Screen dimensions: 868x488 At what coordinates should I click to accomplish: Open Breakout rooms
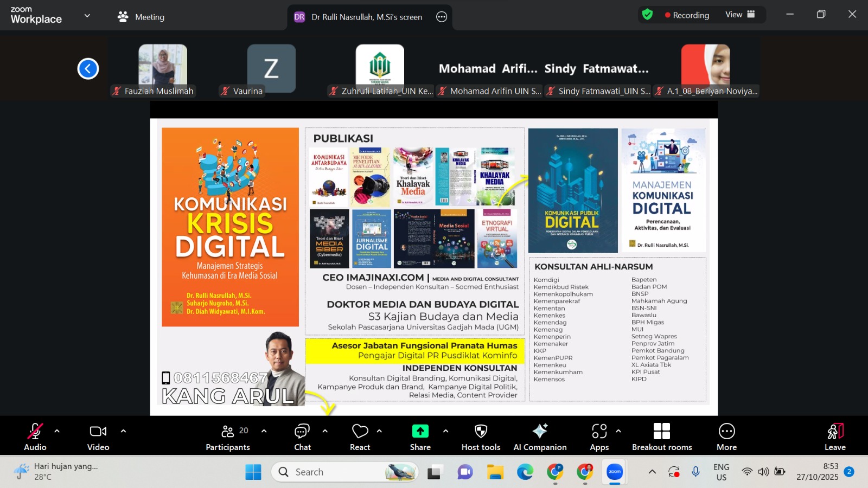661,436
